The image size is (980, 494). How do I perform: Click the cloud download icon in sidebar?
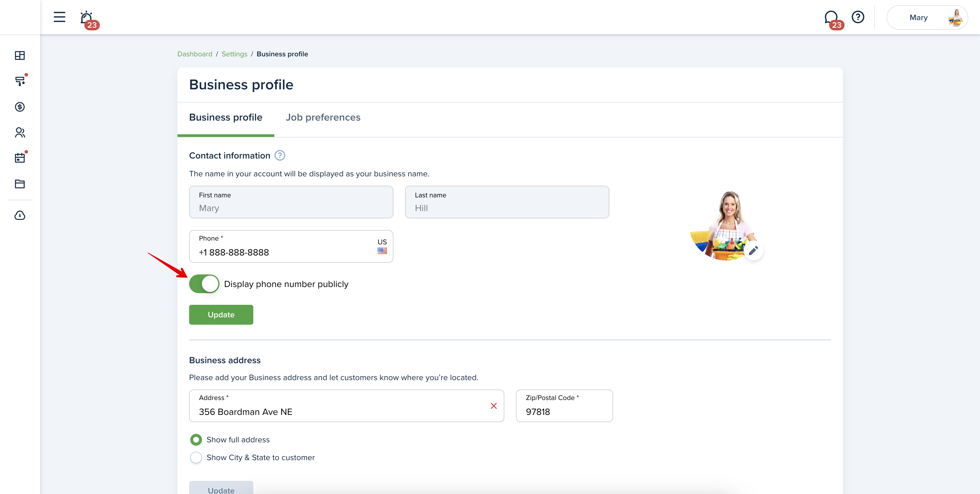(20, 215)
